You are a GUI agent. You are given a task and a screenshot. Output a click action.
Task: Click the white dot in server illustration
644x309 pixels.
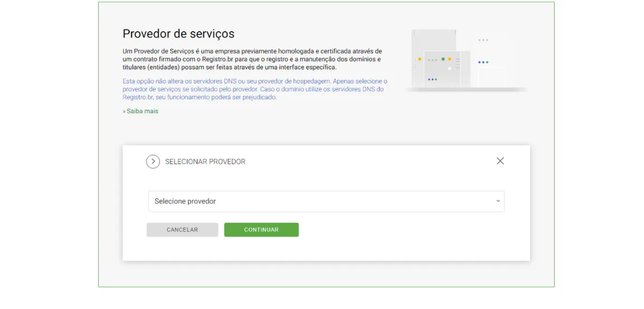click(449, 69)
